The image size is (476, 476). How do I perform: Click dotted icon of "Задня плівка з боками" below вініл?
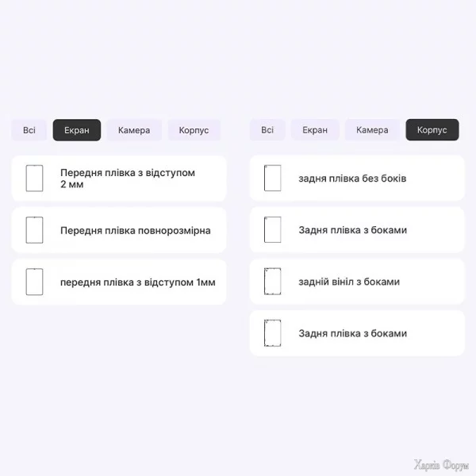point(273,333)
